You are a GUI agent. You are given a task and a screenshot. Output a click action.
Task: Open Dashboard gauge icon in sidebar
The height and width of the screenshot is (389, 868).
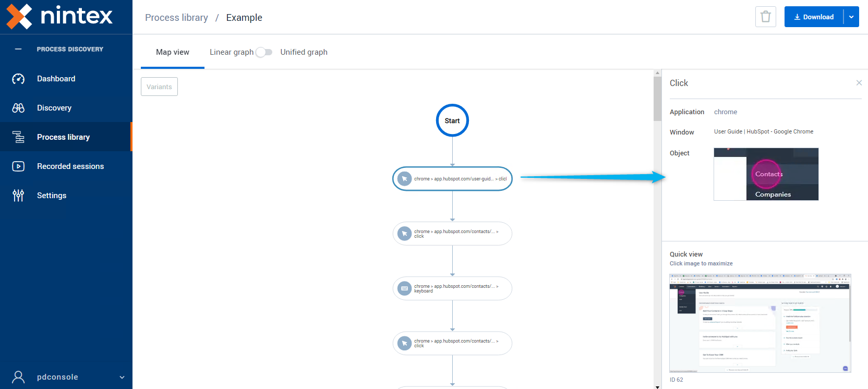pos(18,79)
